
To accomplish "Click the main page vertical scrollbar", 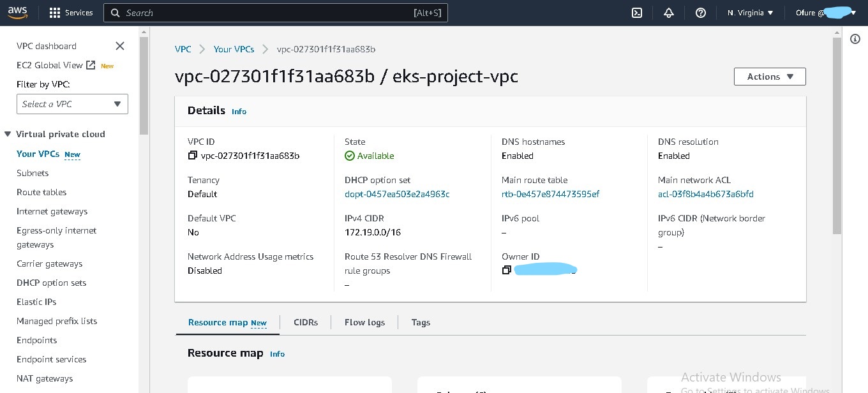I will click(x=837, y=136).
